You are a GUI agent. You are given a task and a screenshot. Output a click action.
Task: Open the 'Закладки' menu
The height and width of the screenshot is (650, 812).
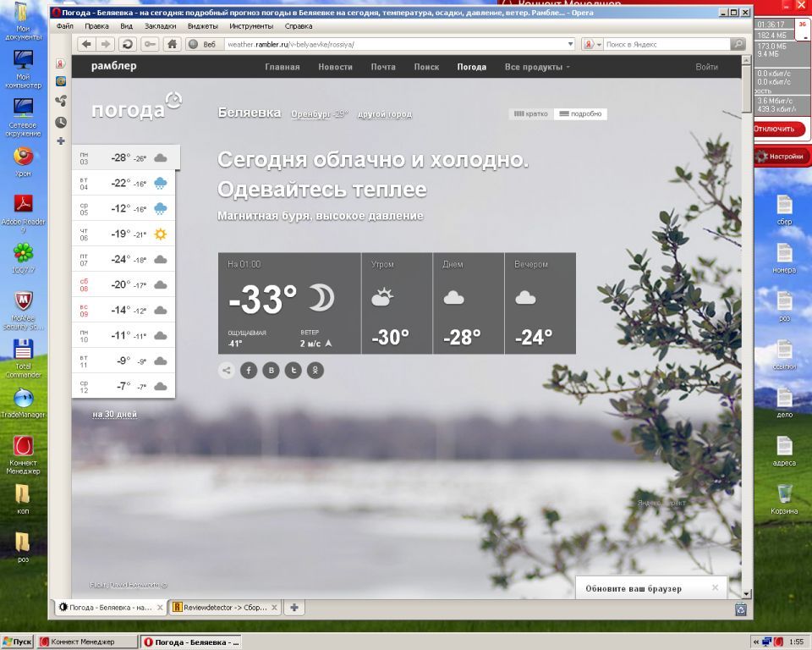pos(160,26)
